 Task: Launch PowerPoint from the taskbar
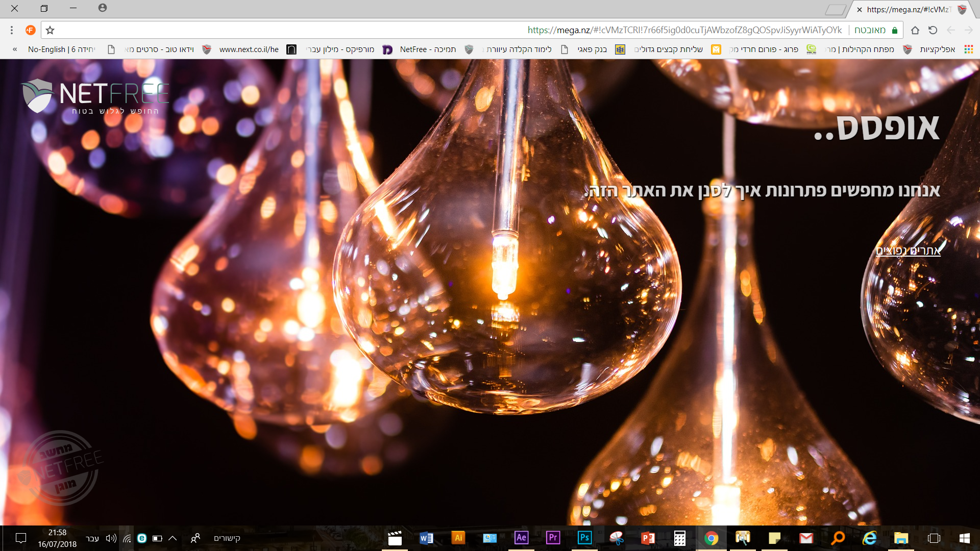(648, 538)
